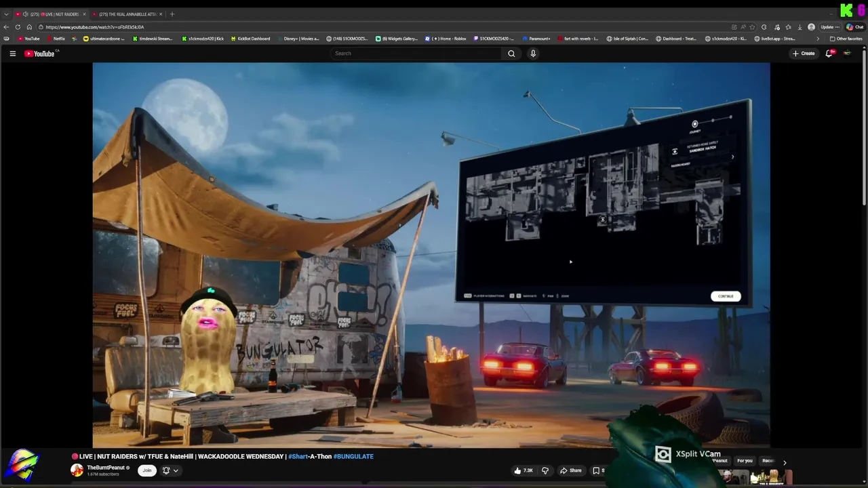This screenshot has height=488, width=868.
Task: Favorite this page with the star icon
Action: pos(752,27)
